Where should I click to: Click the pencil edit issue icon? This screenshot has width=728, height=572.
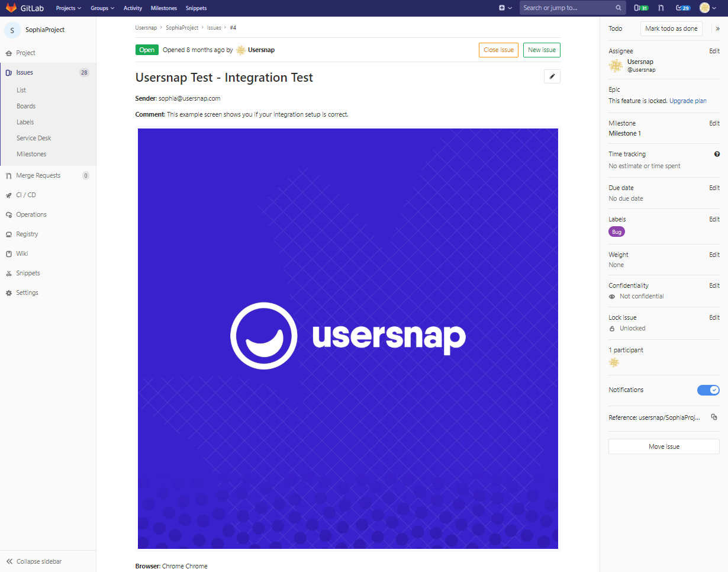point(552,77)
